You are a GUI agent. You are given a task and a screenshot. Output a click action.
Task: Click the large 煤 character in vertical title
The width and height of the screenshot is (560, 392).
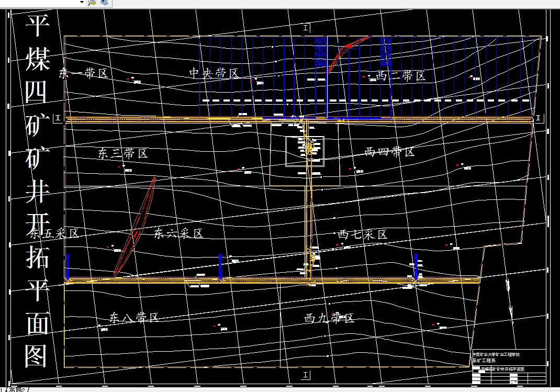tap(37, 59)
